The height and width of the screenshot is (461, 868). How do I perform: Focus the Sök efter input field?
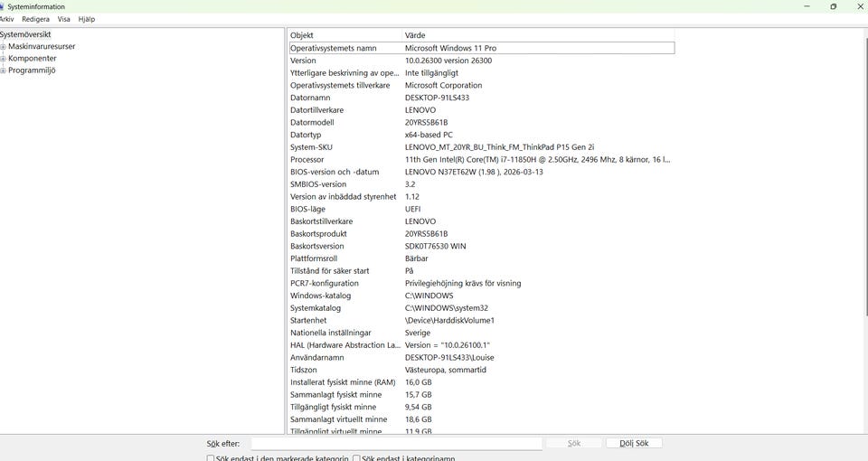(396, 443)
